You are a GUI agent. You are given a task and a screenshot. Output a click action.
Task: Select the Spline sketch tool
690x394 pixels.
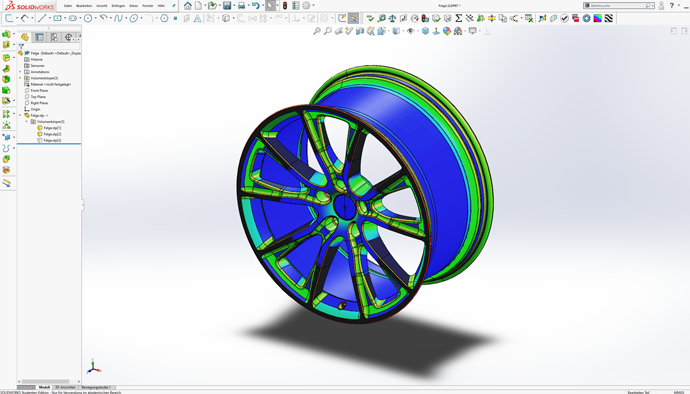pyautogui.click(x=118, y=18)
